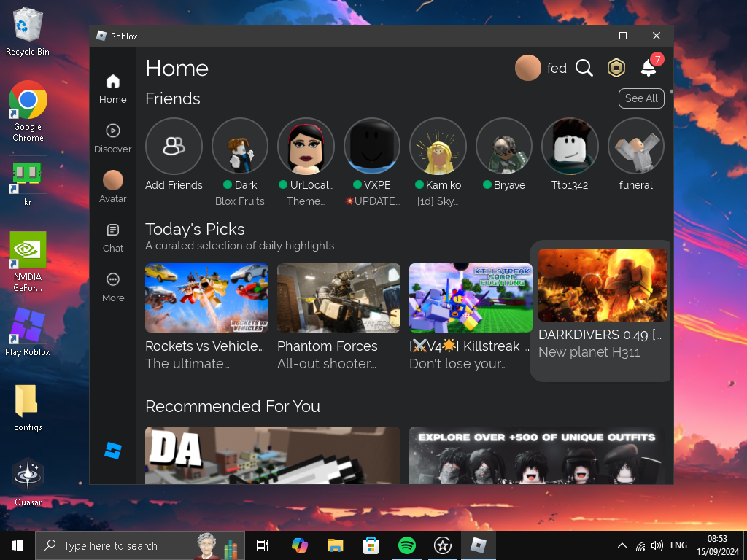Open friend Kamiko's avatar
The image size is (747, 560).
point(438,146)
